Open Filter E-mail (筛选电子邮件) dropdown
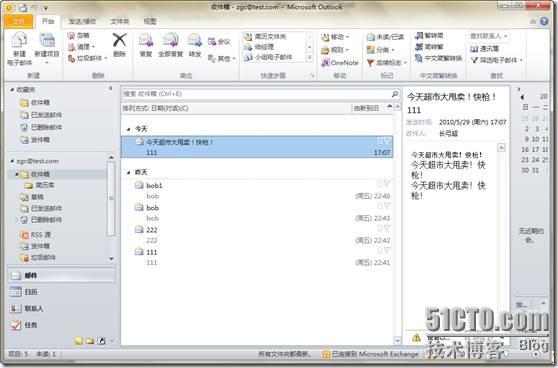Screen dimensions: 558x368 (497, 60)
